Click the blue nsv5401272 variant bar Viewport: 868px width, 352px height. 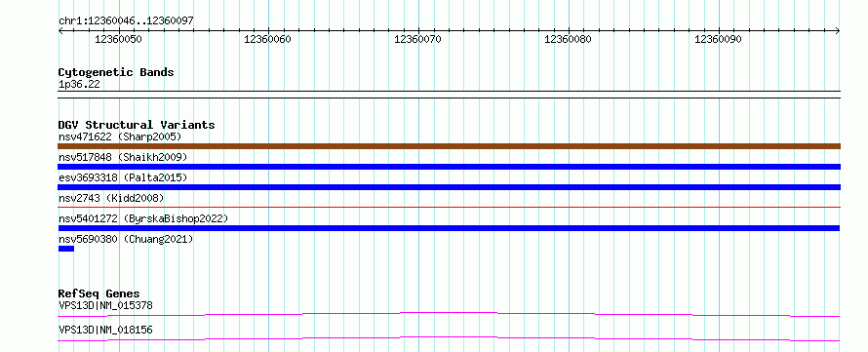point(449,228)
